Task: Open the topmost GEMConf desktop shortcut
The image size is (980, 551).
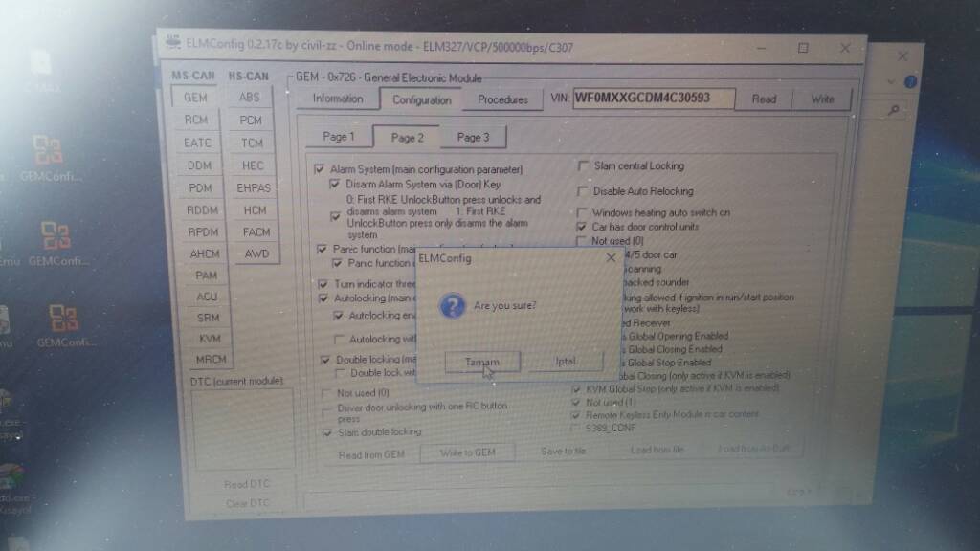Action: point(48,158)
